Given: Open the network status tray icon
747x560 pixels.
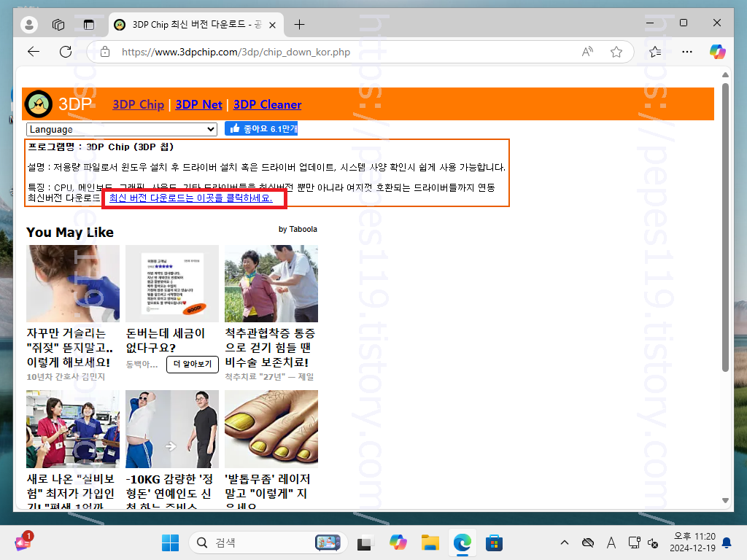Looking at the screenshot, I should (634, 542).
